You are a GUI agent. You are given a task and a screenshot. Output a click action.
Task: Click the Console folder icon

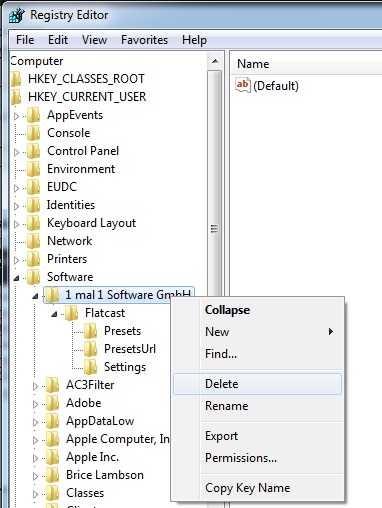(x=34, y=133)
